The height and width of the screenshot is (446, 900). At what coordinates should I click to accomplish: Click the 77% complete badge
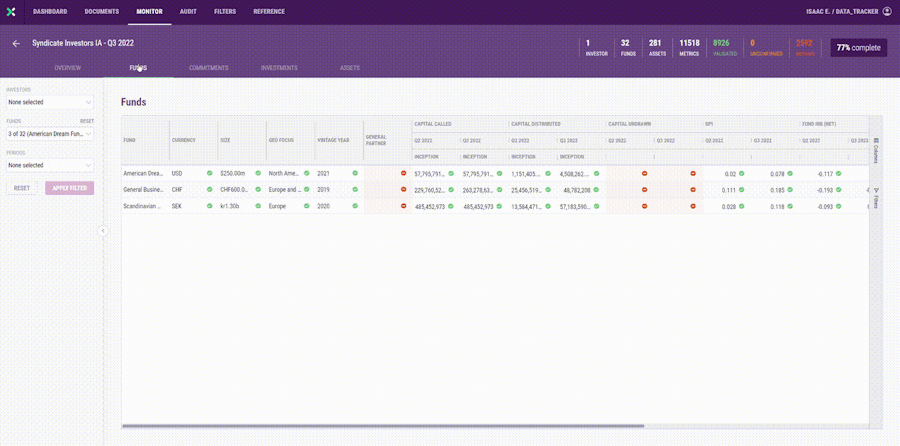pos(859,48)
